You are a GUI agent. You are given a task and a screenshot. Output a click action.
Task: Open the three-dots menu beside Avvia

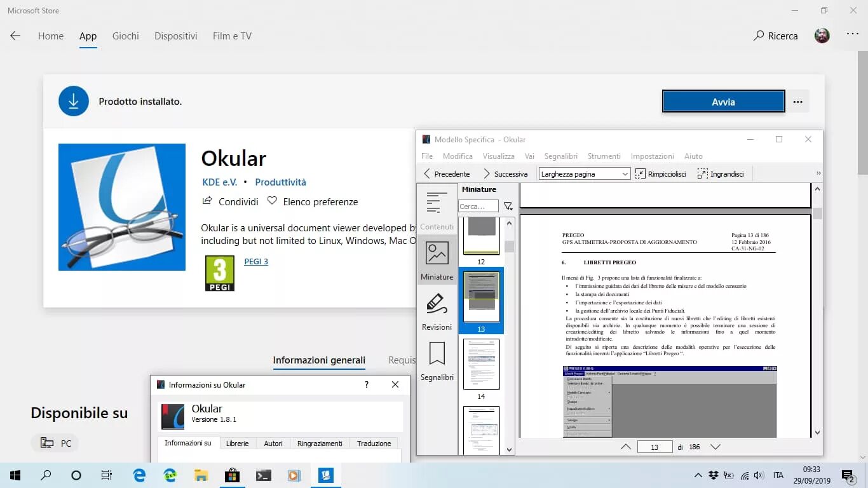(797, 102)
